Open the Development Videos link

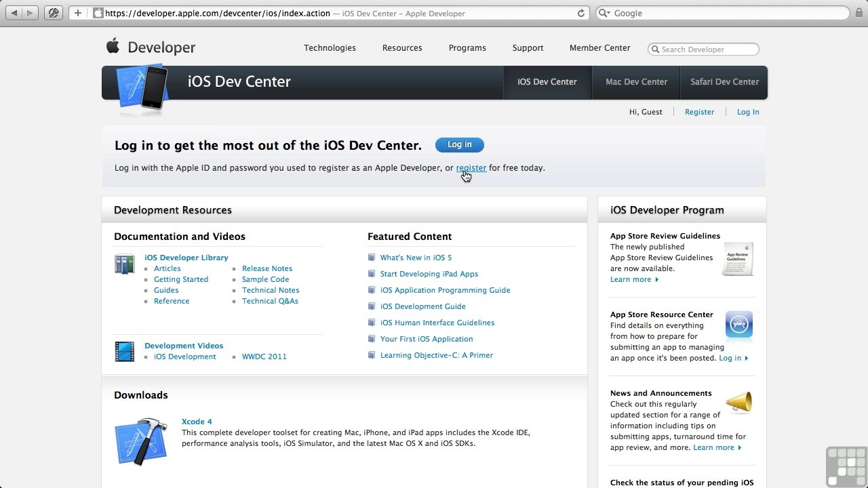(x=184, y=346)
